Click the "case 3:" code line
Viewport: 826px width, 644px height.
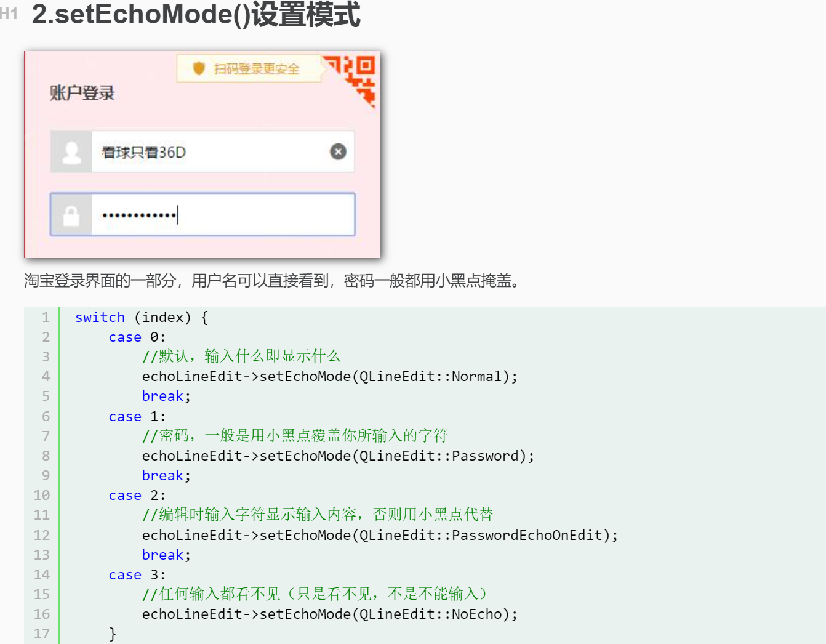click(137, 574)
